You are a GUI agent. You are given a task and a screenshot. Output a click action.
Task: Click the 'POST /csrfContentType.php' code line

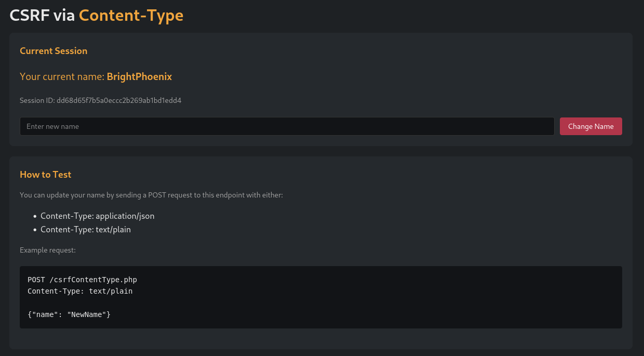[x=82, y=280]
